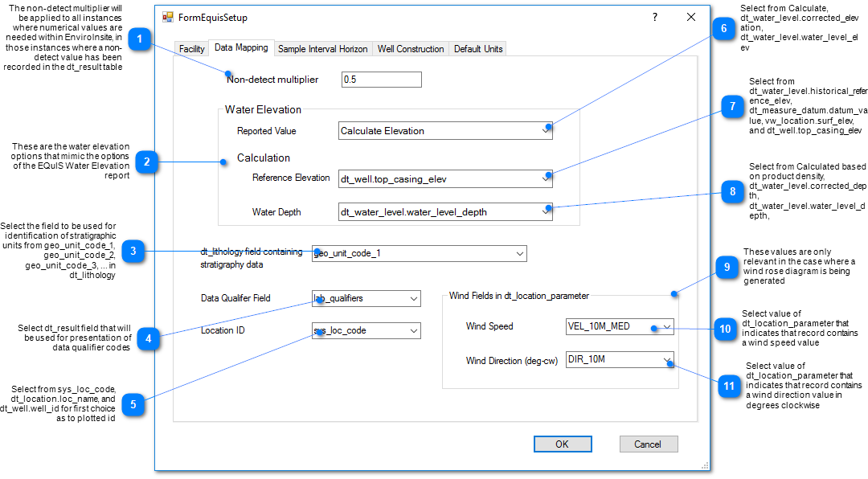Image resolution: width=868 pixels, height=479 pixels.
Task: Select the Well Construction tab
Action: (x=410, y=49)
